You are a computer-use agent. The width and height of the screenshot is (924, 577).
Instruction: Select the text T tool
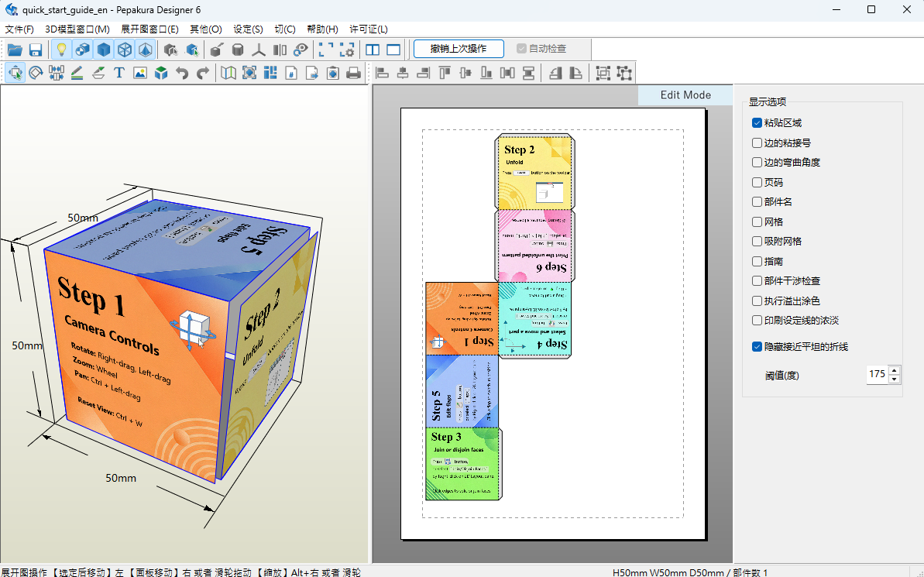(x=119, y=73)
